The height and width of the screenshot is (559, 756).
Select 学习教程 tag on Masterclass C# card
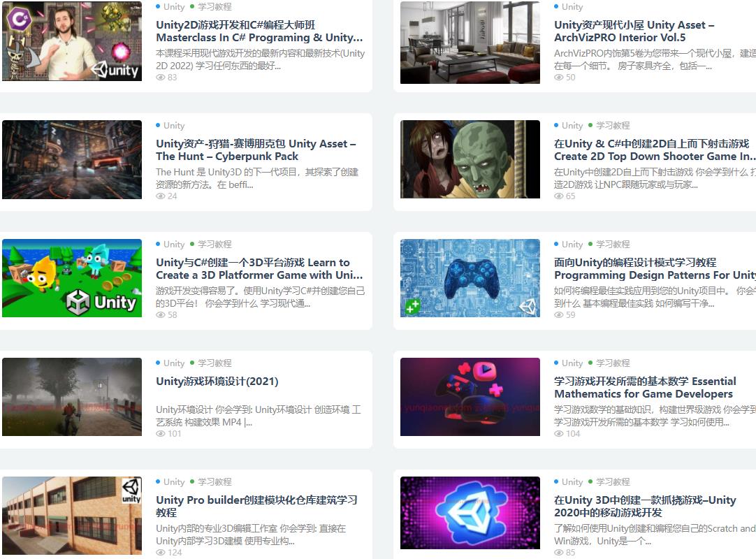point(215,7)
